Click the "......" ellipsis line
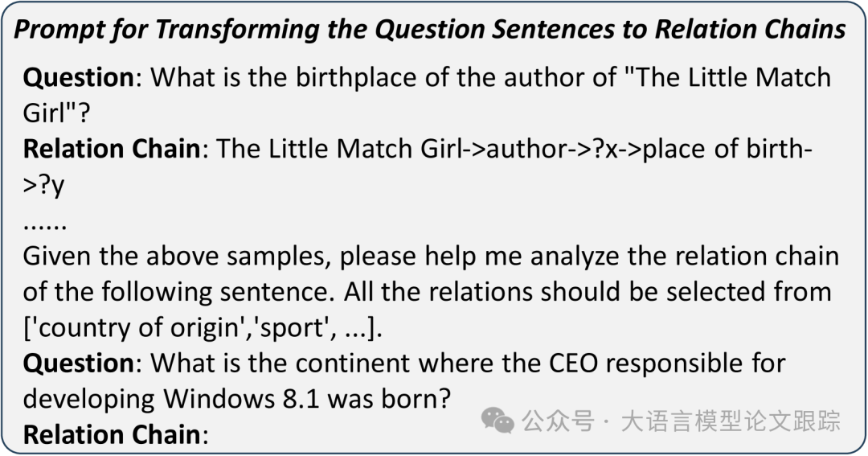 coord(44,220)
